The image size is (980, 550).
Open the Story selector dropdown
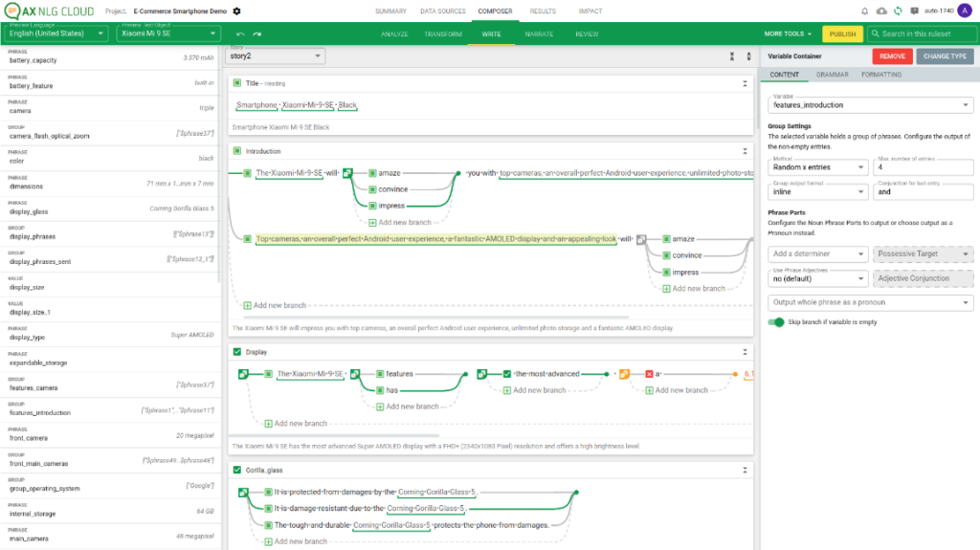(275, 55)
